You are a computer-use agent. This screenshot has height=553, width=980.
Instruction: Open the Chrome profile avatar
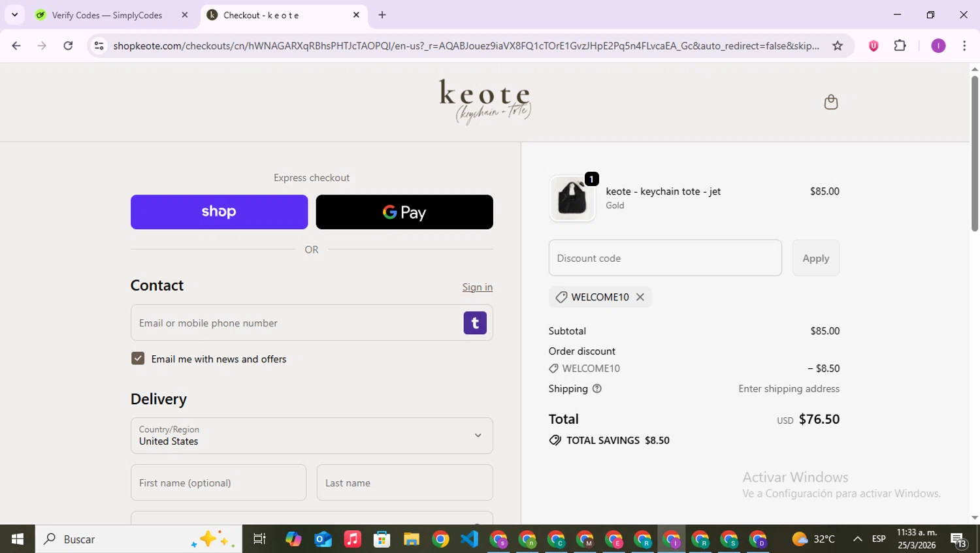(938, 46)
